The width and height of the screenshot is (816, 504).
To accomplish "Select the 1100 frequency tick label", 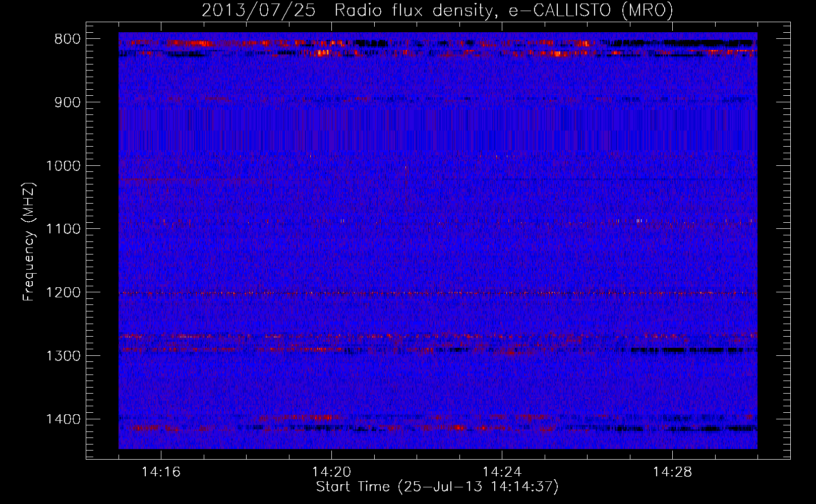I will 63,229.
